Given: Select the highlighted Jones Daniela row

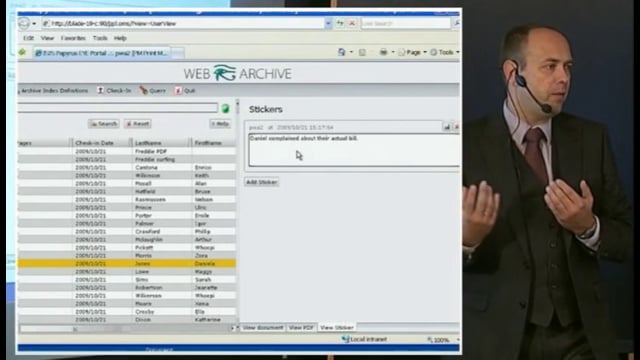Looking at the screenshot, I should pos(127,264).
